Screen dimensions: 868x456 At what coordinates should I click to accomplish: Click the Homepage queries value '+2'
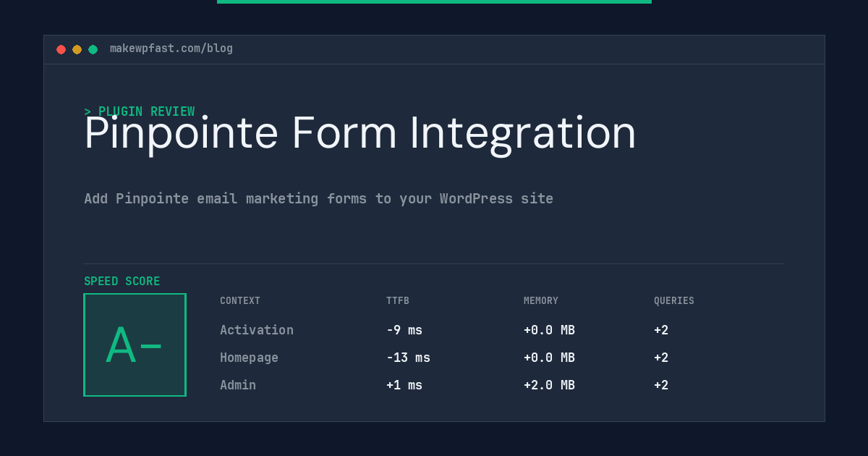(x=661, y=358)
